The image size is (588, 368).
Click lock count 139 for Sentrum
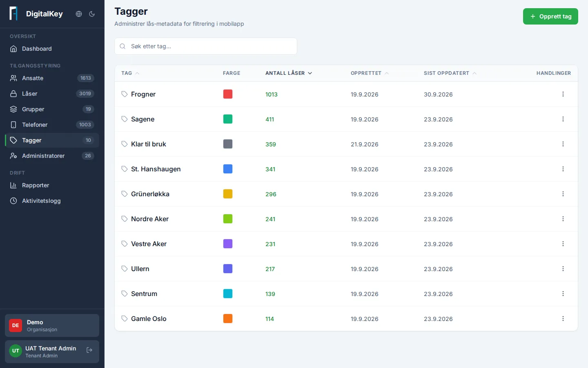pos(270,294)
